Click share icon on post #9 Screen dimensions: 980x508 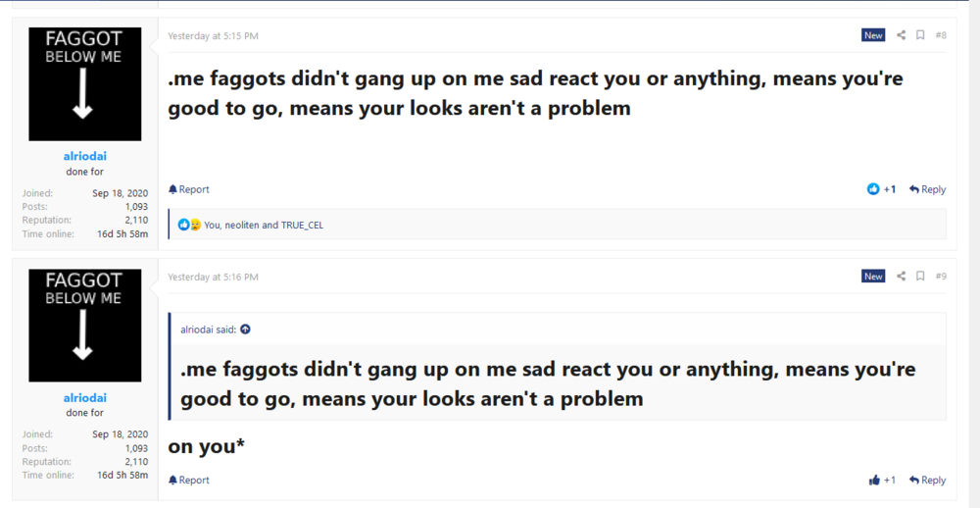pyautogui.click(x=902, y=276)
